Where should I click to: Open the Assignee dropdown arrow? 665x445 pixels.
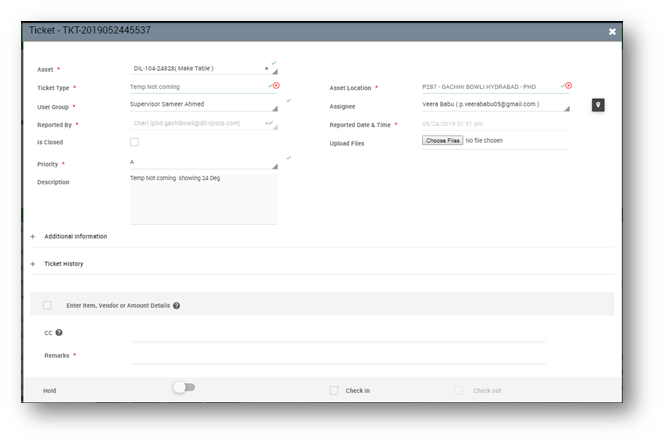[567, 109]
